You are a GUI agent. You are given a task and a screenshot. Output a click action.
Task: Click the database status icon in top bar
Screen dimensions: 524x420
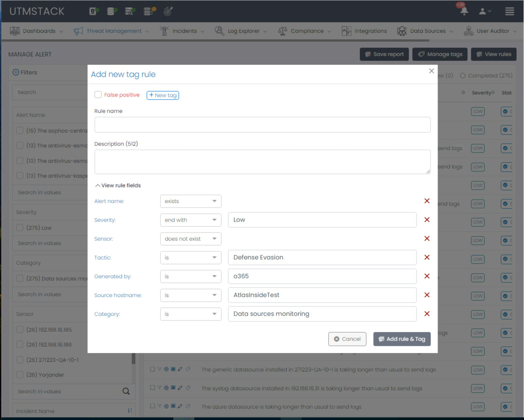tap(111, 11)
